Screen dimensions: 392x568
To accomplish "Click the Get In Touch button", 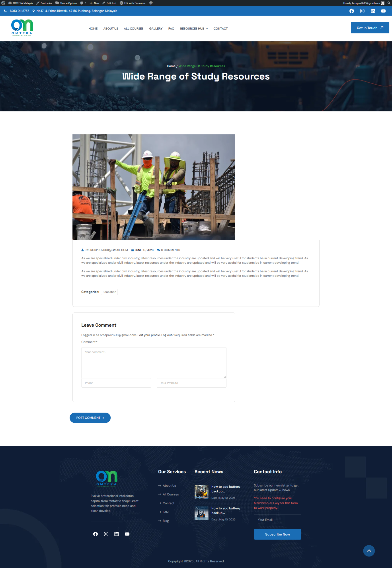I will click(x=370, y=28).
